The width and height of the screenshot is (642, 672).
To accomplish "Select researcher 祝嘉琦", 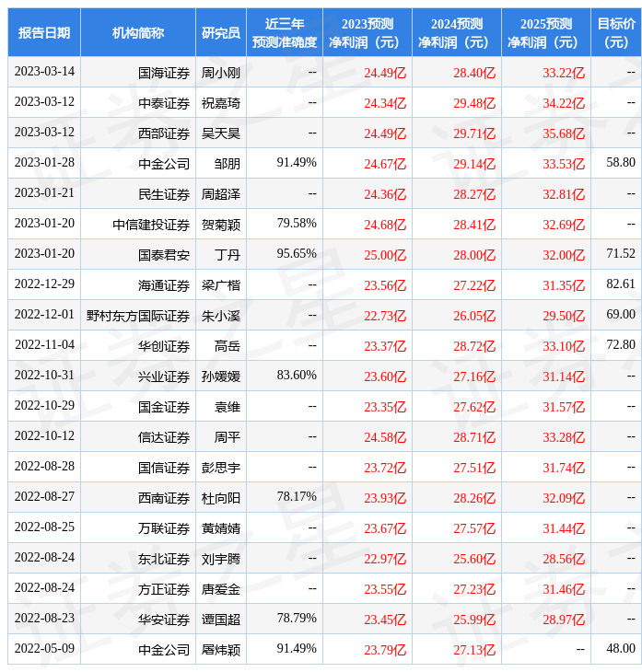I will pos(221,103).
